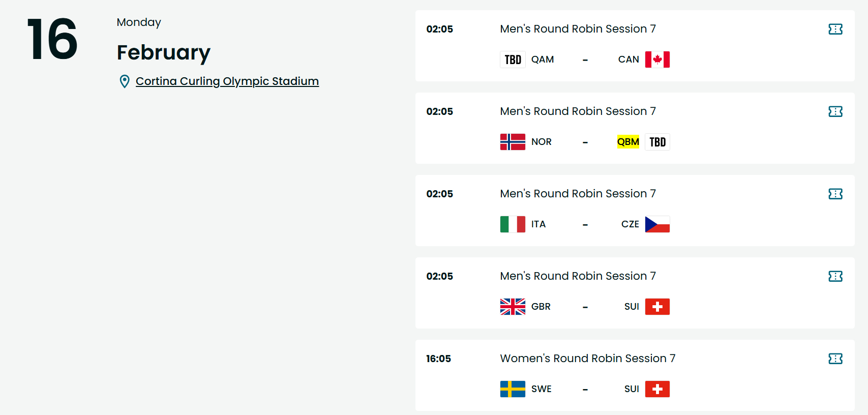This screenshot has height=415, width=868.
Task: Select the GBR team code
Action: coord(541,307)
